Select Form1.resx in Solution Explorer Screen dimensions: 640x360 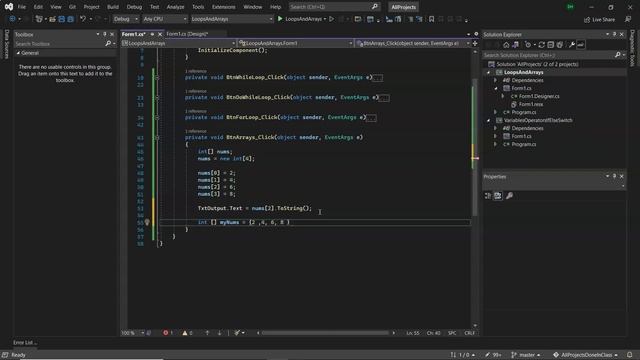pos(530,104)
